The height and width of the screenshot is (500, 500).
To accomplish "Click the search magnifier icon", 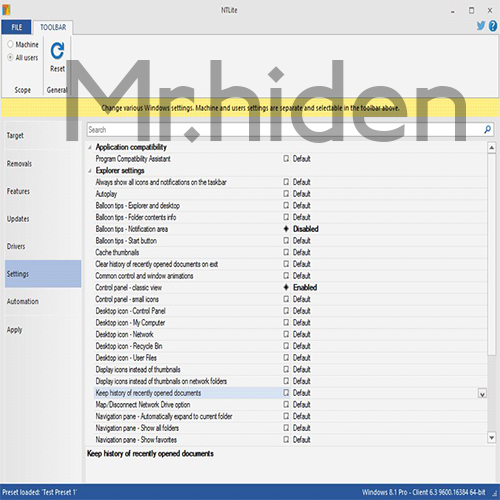I will tap(487, 129).
